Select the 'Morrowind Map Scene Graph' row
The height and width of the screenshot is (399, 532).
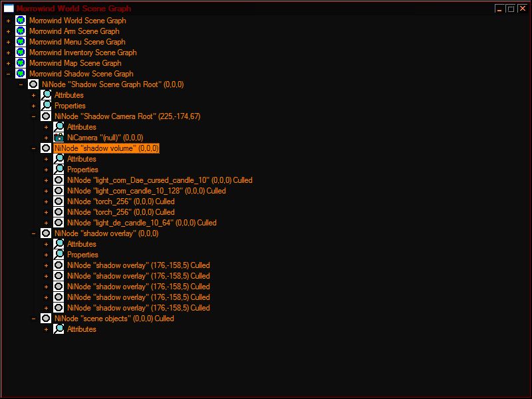tap(75, 63)
